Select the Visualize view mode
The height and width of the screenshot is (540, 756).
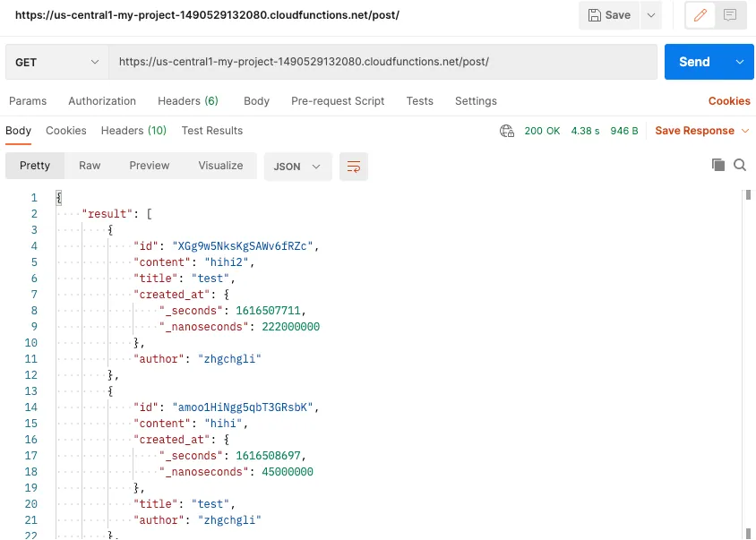pyautogui.click(x=220, y=166)
